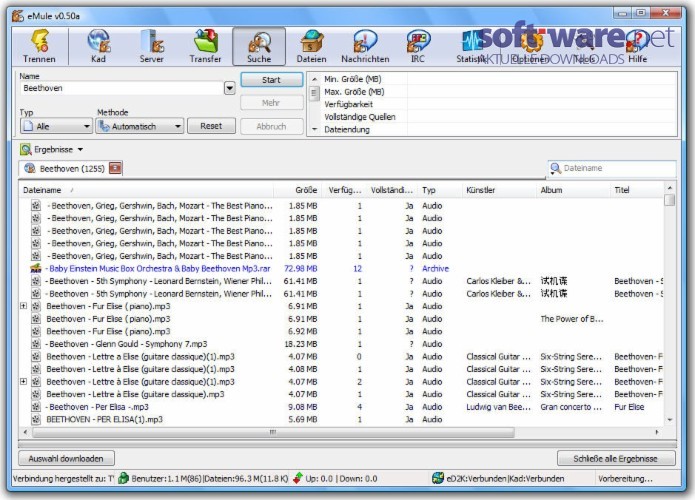Image resolution: width=695 pixels, height=500 pixels.
Task: Click the Gran concerto ... album cell
Action: [x=571, y=407]
